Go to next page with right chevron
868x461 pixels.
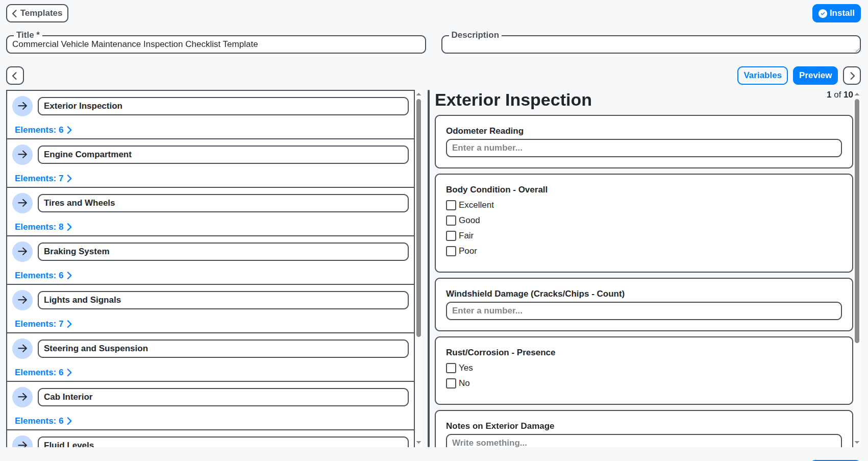pyautogui.click(x=852, y=76)
